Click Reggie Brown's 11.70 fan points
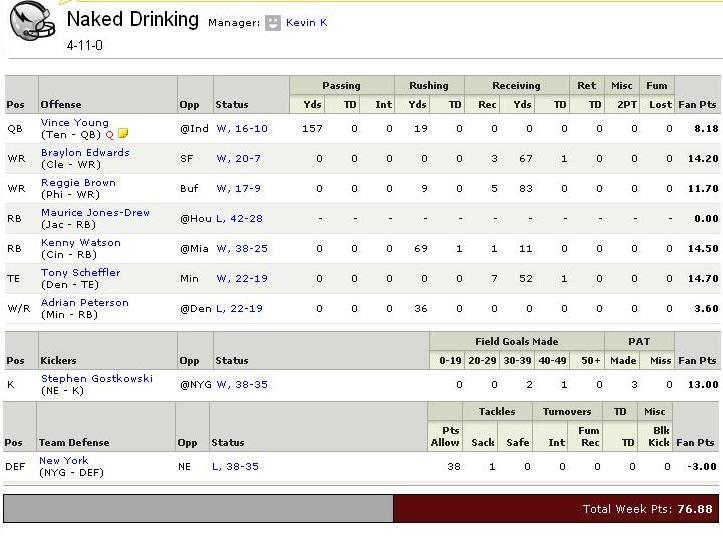This screenshot has height=539, width=723. [x=703, y=189]
